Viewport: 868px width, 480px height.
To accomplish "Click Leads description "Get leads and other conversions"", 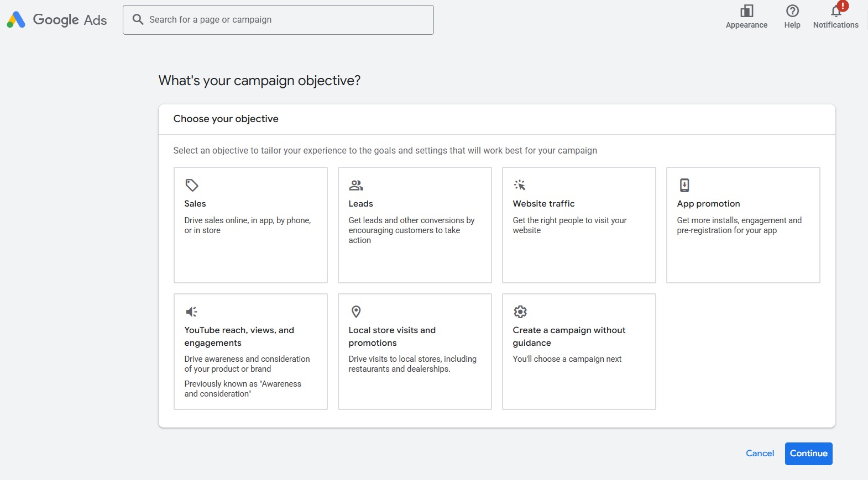I will click(411, 230).
